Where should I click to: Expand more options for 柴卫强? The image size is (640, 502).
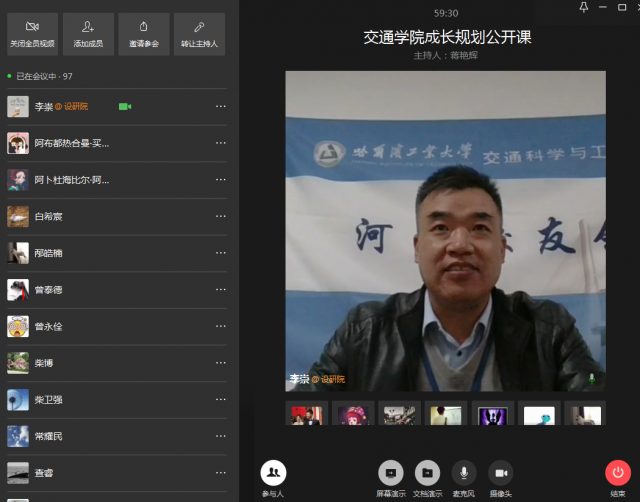click(221, 400)
